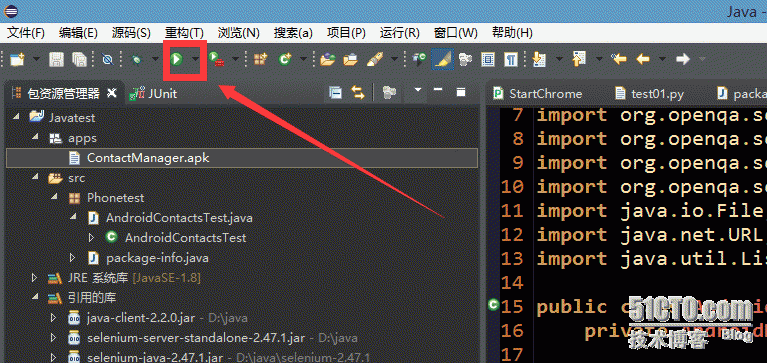Open the Run dropdown arrow
Viewport: 767px width, 363px height.
(x=196, y=59)
